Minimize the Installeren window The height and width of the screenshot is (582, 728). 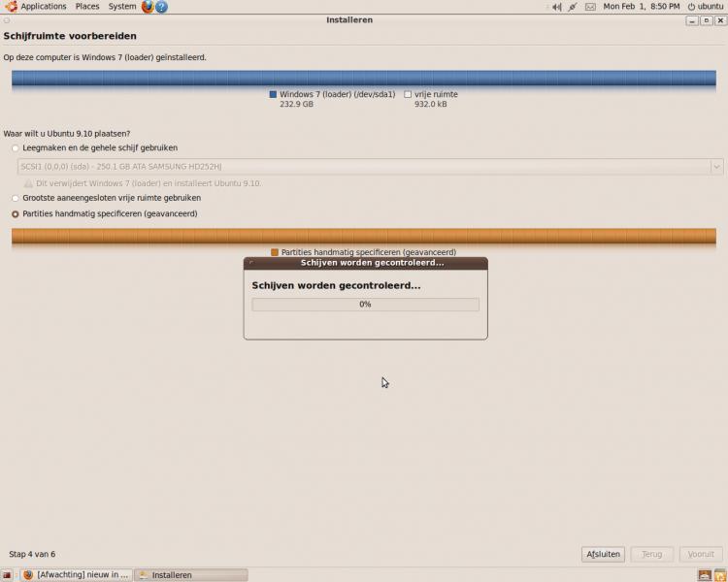[692, 21]
